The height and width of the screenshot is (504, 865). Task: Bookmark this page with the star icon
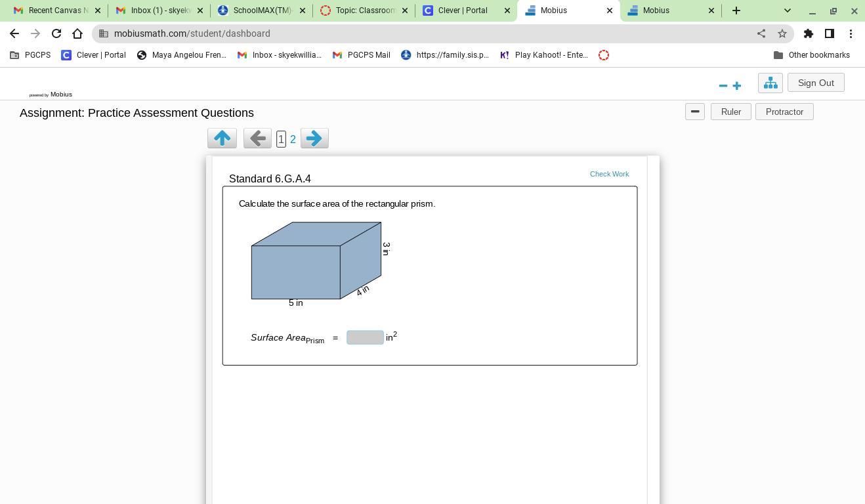[x=782, y=33]
